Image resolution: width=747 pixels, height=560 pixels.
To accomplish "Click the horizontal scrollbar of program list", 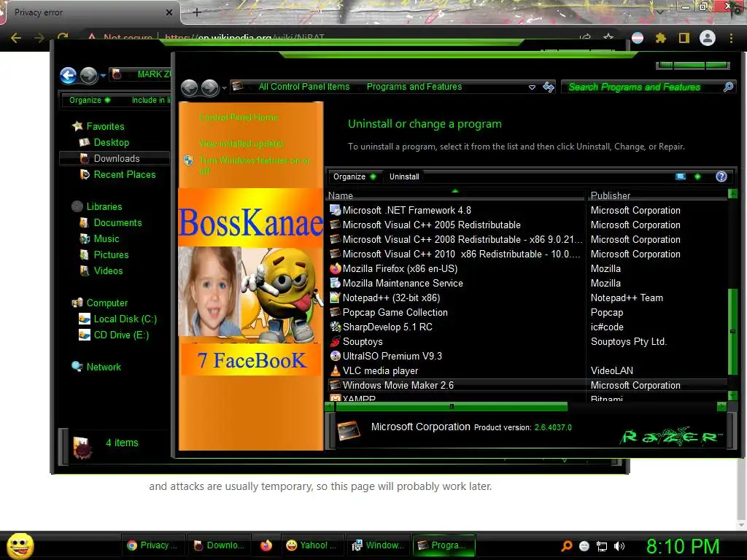I will tap(451, 407).
